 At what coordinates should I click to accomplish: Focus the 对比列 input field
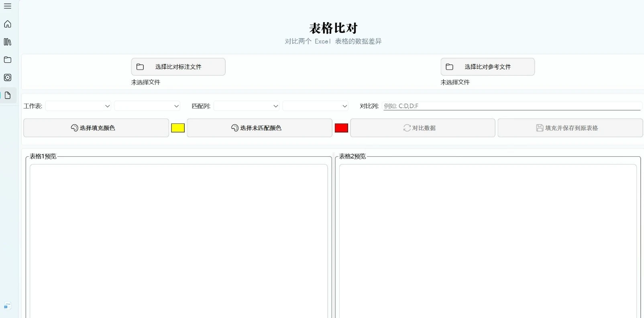click(x=512, y=106)
